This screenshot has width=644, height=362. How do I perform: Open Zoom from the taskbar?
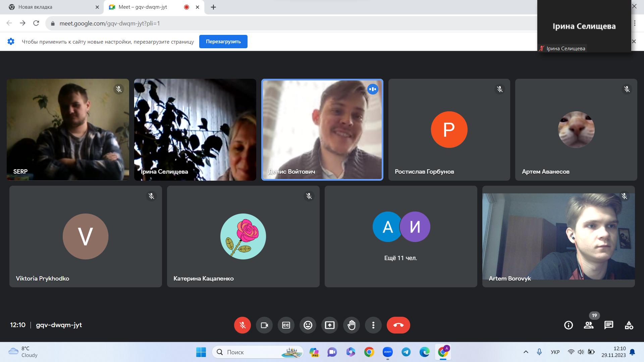click(x=387, y=352)
